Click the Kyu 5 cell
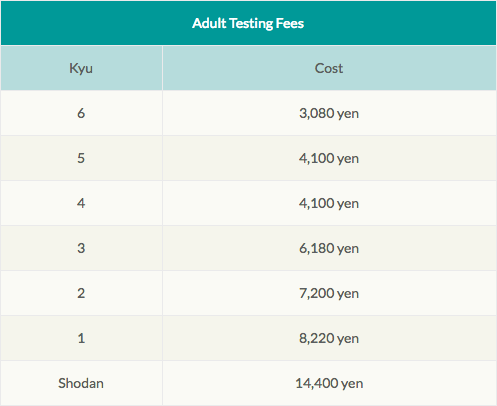The image size is (497, 406). coord(81,158)
